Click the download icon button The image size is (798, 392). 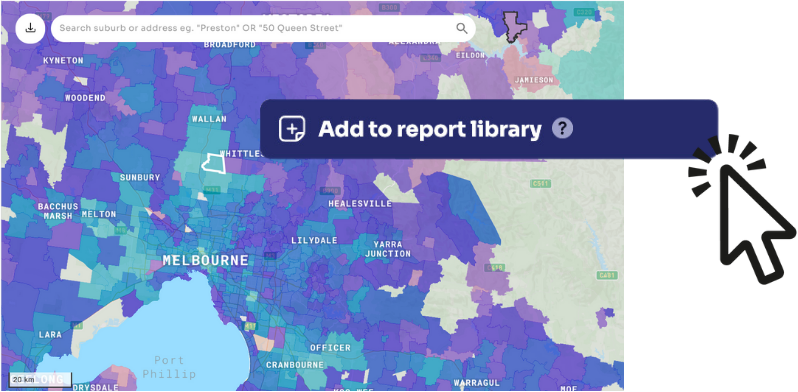pyautogui.click(x=31, y=28)
